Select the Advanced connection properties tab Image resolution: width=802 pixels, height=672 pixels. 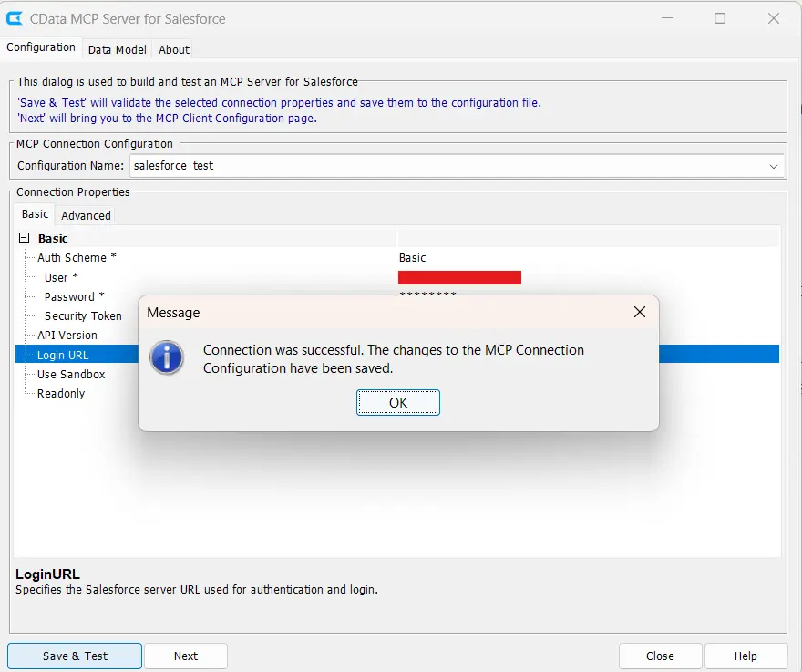(x=85, y=215)
